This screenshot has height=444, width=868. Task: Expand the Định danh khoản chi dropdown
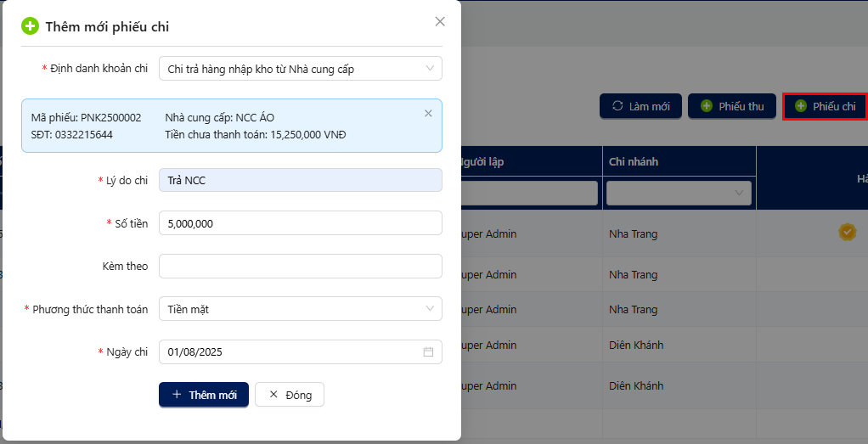point(429,69)
